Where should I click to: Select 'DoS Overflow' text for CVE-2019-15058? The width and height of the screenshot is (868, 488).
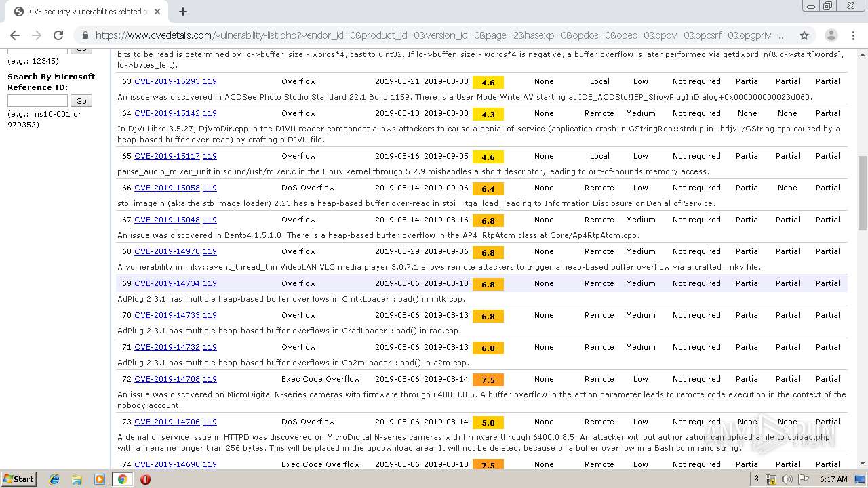point(308,188)
